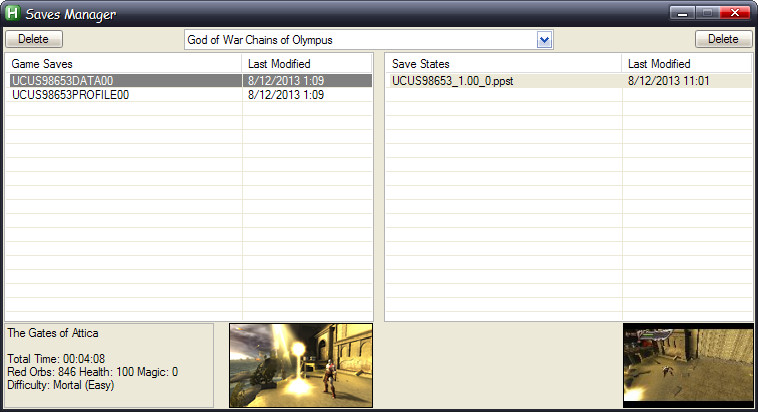Image resolution: width=758 pixels, height=412 pixels.
Task: Minimize the Saves Manager window
Action: tap(682, 13)
